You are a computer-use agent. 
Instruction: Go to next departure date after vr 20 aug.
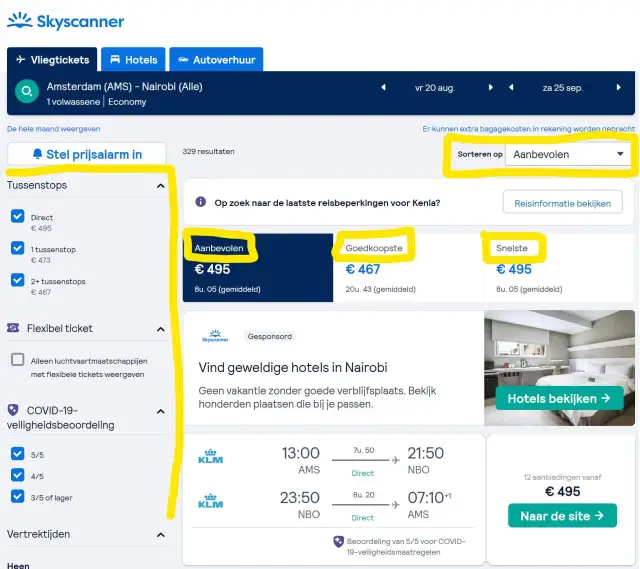(490, 87)
